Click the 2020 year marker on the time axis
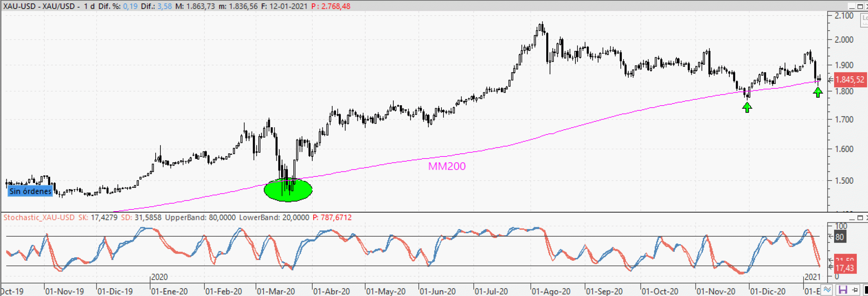Screen dimensions: 868x296 coord(159,277)
